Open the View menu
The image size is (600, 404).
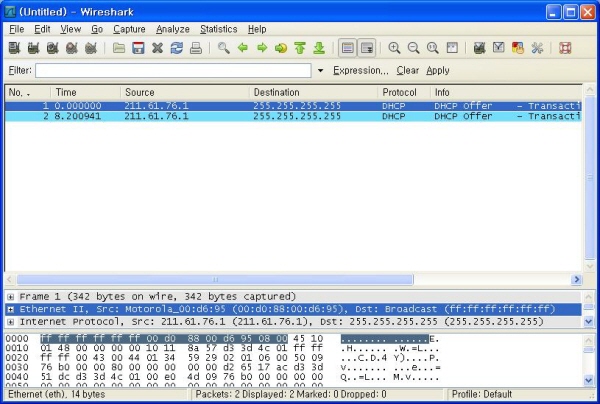[70, 29]
